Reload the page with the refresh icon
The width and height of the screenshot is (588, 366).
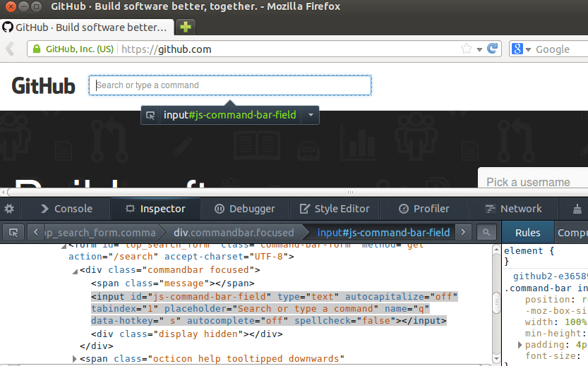pos(493,49)
